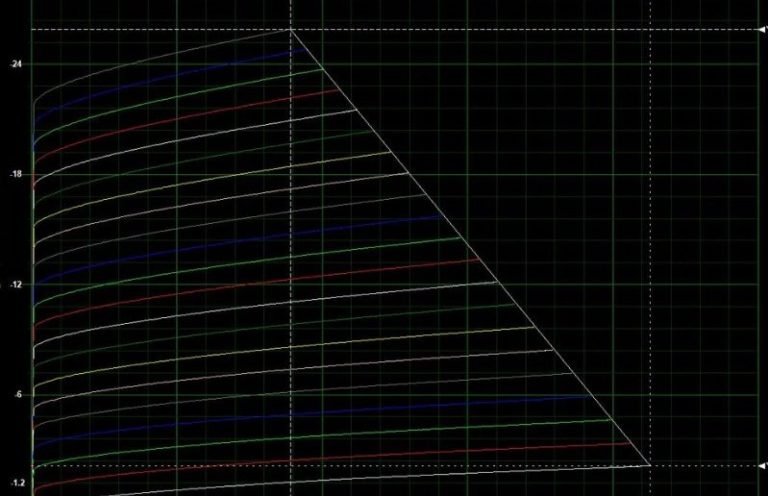Select the right vertical dashed cursor line
The height and width of the screenshot is (496, 768).
point(650,250)
